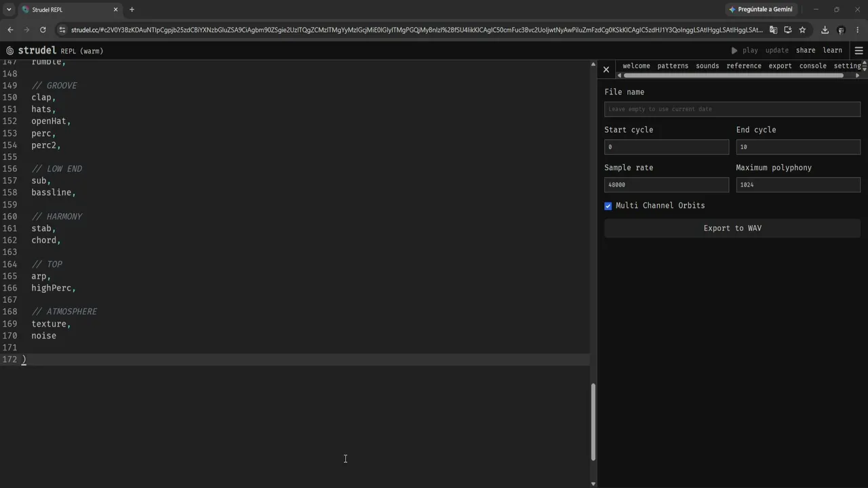Click the Maximum polyphony input field
Viewport: 868px width, 488px height.
click(x=798, y=184)
